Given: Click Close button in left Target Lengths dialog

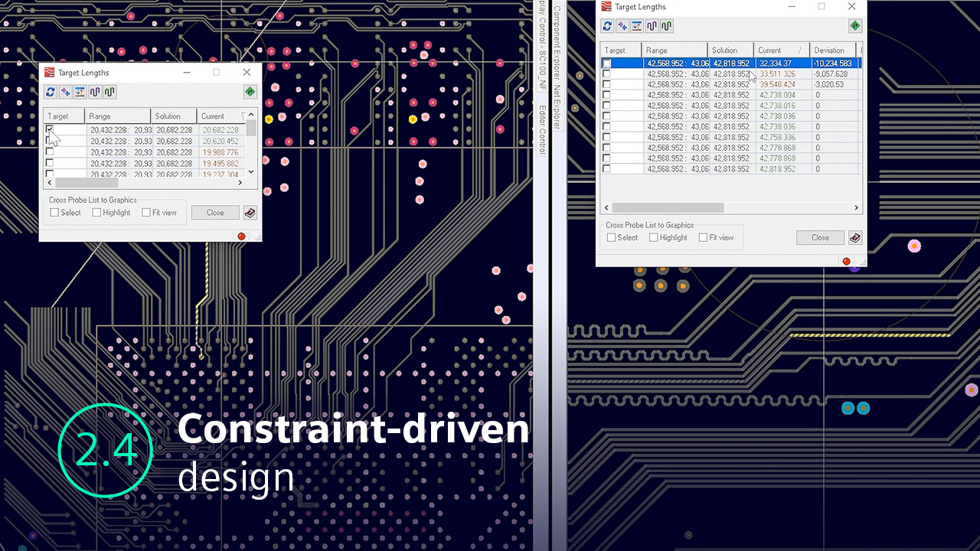Looking at the screenshot, I should [x=215, y=213].
